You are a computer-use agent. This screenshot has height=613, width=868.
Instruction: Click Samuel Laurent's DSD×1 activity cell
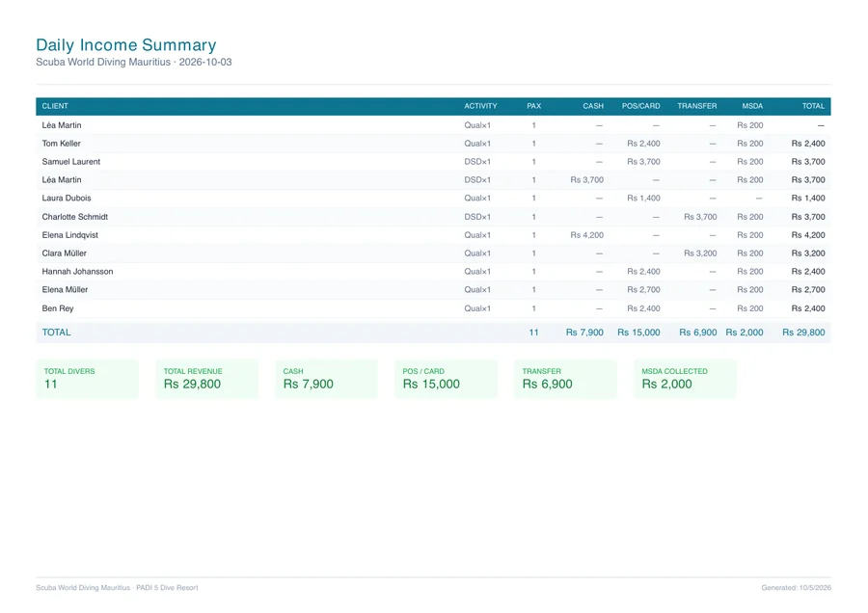[477, 162]
